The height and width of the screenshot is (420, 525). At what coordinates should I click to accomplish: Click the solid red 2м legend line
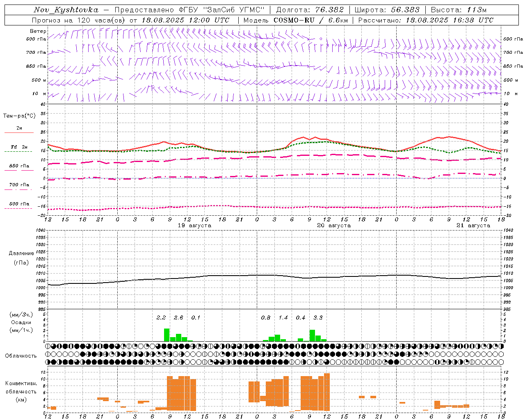[x=19, y=132]
